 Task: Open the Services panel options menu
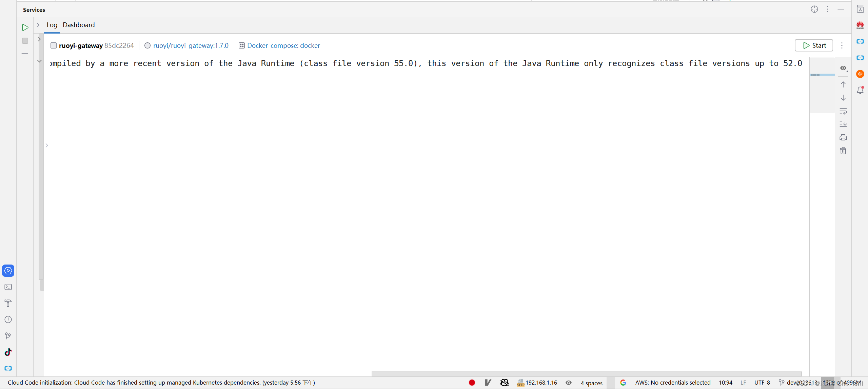click(828, 9)
